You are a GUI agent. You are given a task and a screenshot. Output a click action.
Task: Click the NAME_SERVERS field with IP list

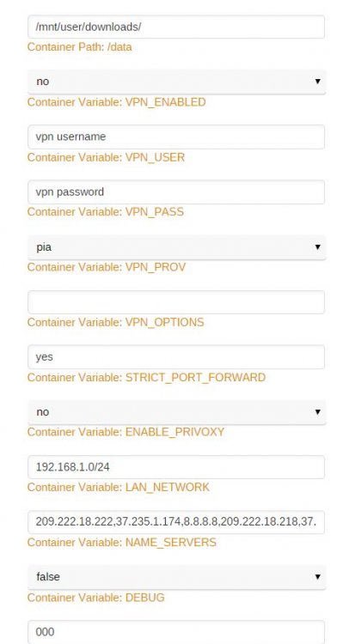tap(176, 522)
